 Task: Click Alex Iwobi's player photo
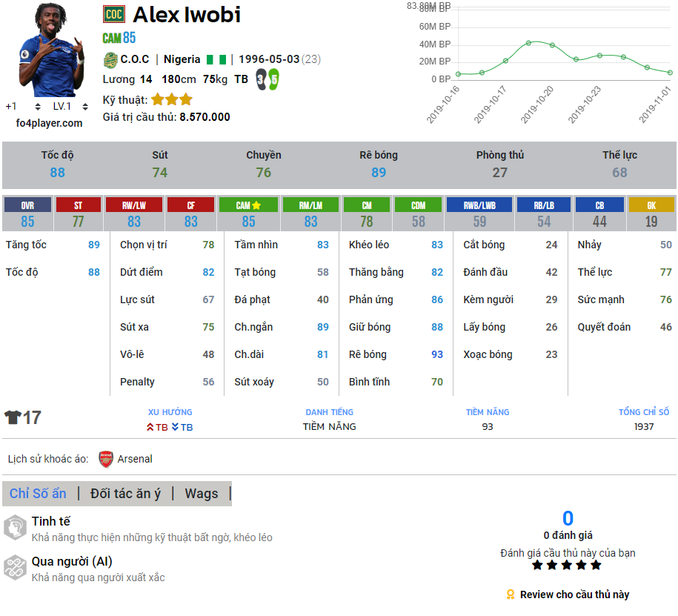[50, 50]
